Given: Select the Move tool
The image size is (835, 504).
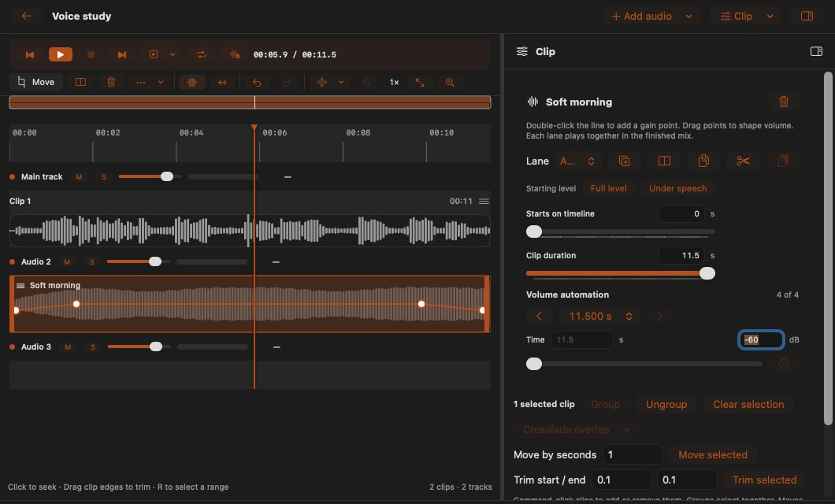Looking at the screenshot, I should (36, 82).
